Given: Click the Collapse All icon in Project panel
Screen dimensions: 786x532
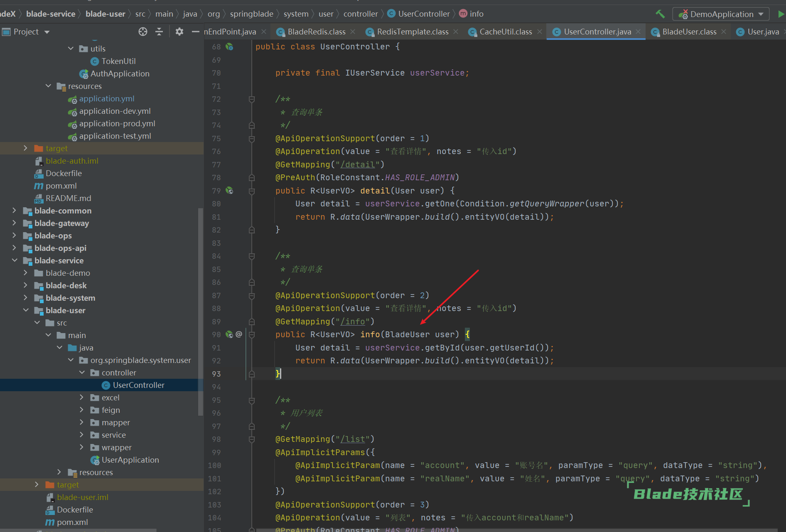Looking at the screenshot, I should click(159, 32).
